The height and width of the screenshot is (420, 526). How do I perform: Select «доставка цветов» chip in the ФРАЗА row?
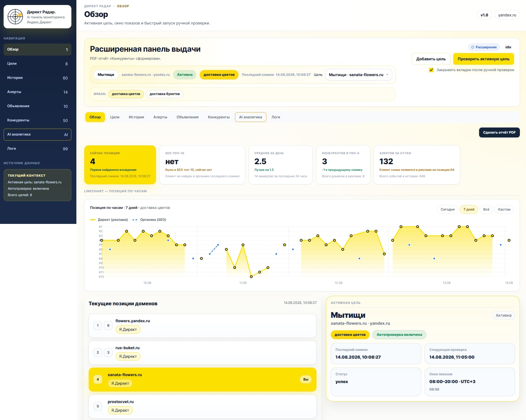pos(126,94)
